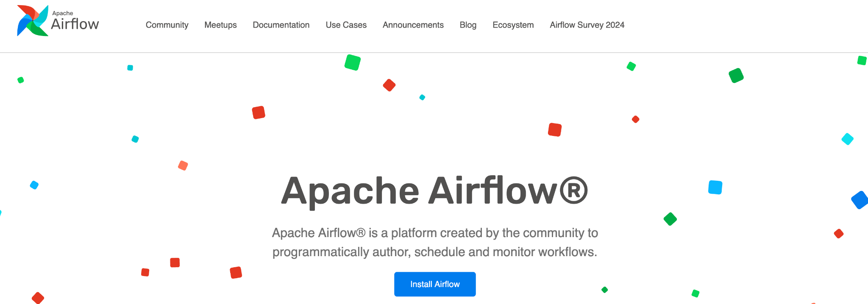Go to the Meetups page
The height and width of the screenshot is (304, 868).
tap(220, 25)
